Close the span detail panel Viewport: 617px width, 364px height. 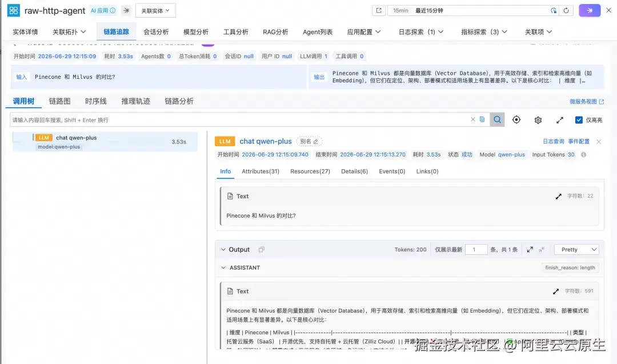coord(599,142)
